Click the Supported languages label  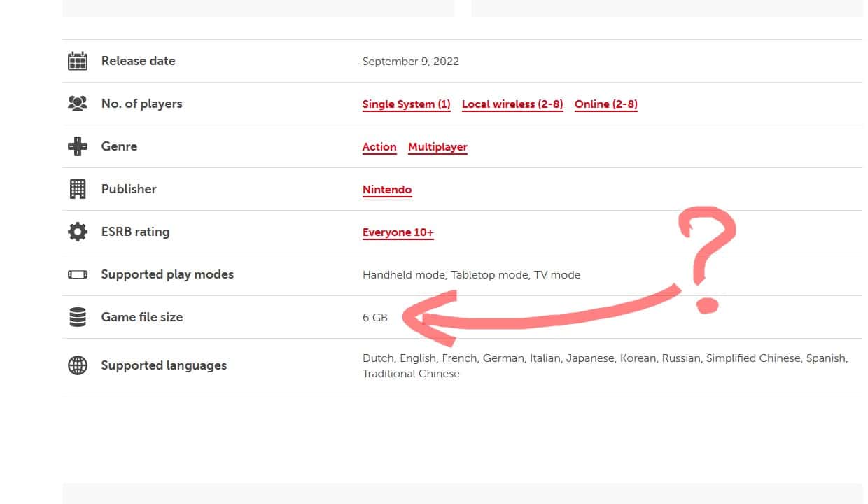tap(164, 365)
